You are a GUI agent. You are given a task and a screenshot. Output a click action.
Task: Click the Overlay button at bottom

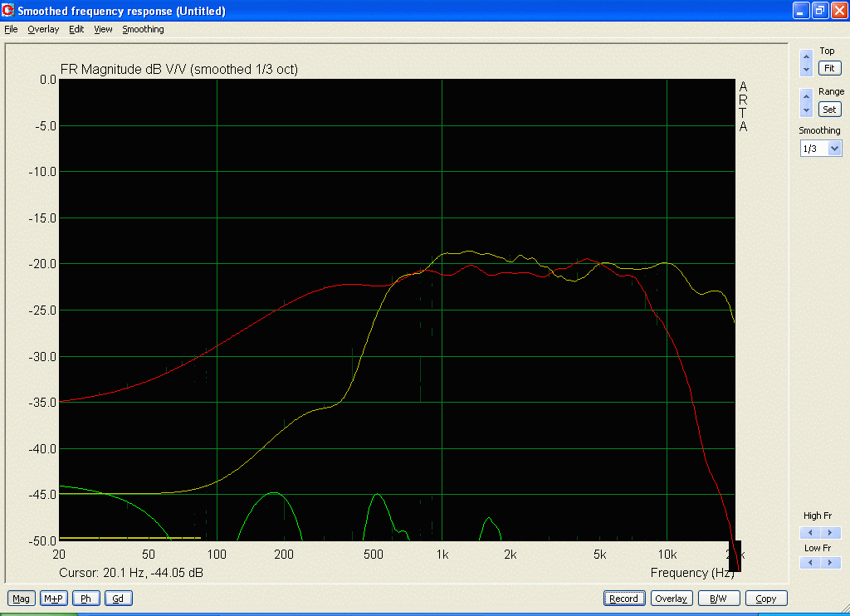point(671,599)
